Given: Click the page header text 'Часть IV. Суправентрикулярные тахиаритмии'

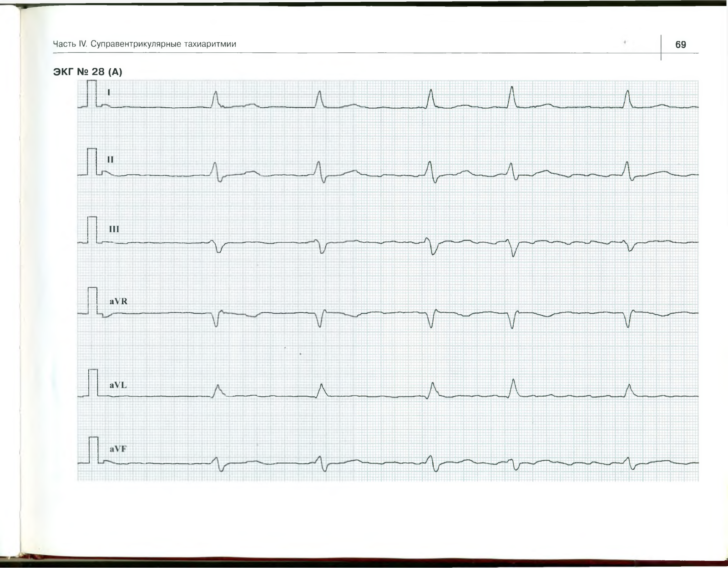Looking at the screenshot, I should click(145, 44).
